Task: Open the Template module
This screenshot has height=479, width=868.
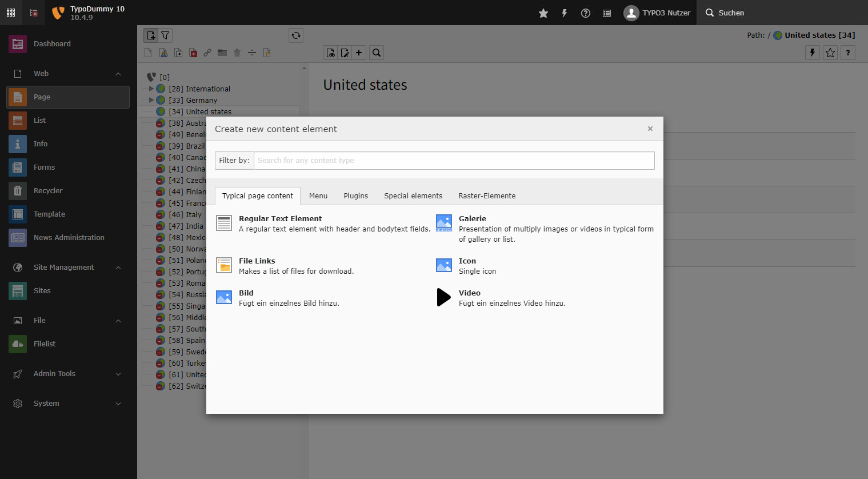Action: (x=68, y=214)
